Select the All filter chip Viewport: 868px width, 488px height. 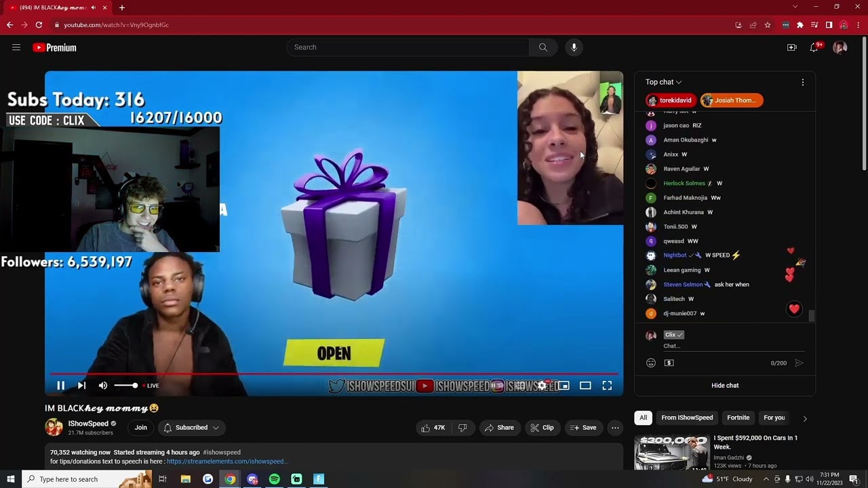pos(643,418)
